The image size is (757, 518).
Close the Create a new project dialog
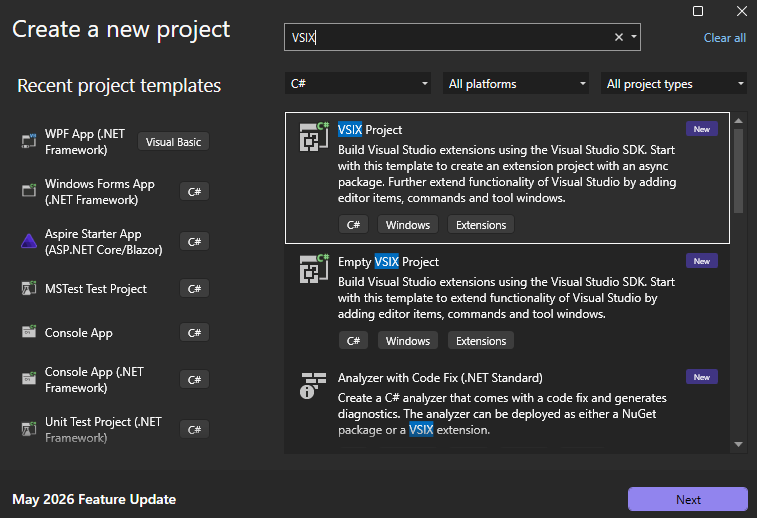tap(742, 11)
